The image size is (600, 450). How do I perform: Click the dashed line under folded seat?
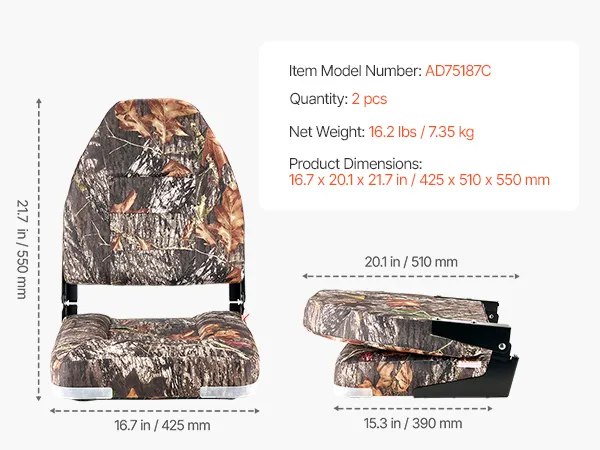(x=410, y=407)
